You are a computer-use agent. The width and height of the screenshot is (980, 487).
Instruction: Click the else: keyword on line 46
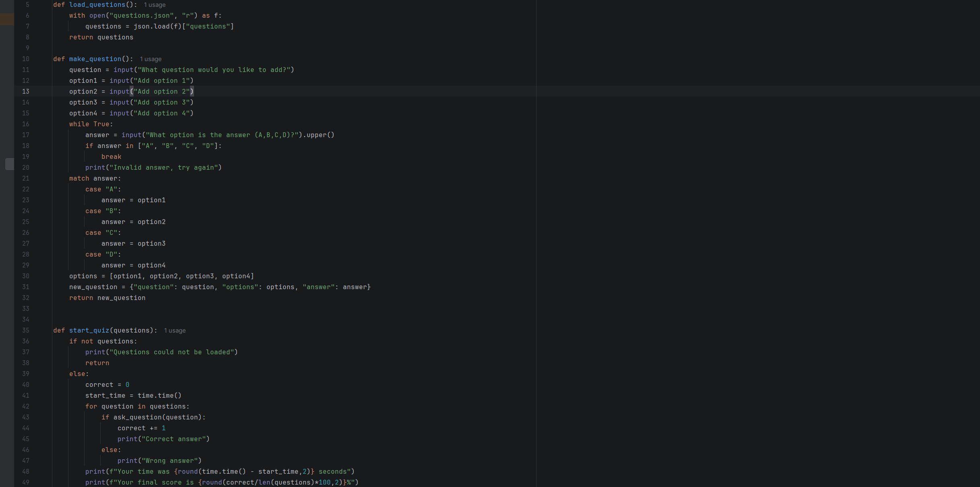111,450
